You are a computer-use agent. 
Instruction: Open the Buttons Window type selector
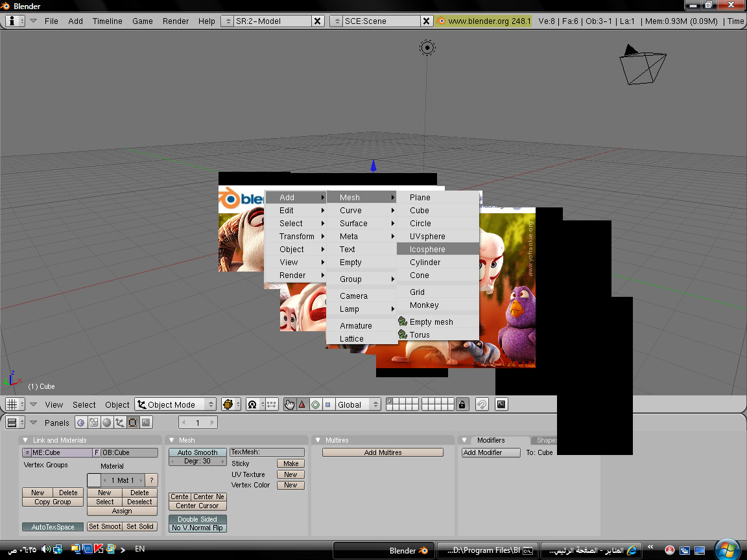tap(15, 423)
